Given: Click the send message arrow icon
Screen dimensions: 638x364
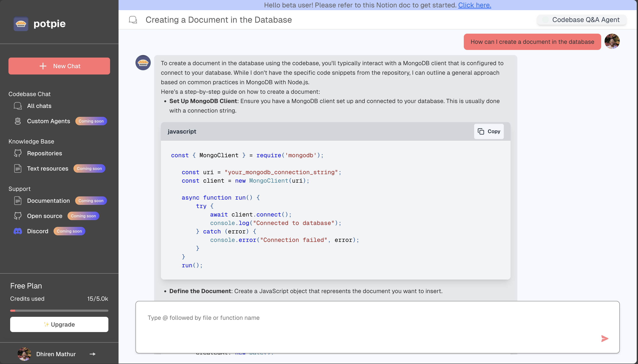Looking at the screenshot, I should [605, 339].
